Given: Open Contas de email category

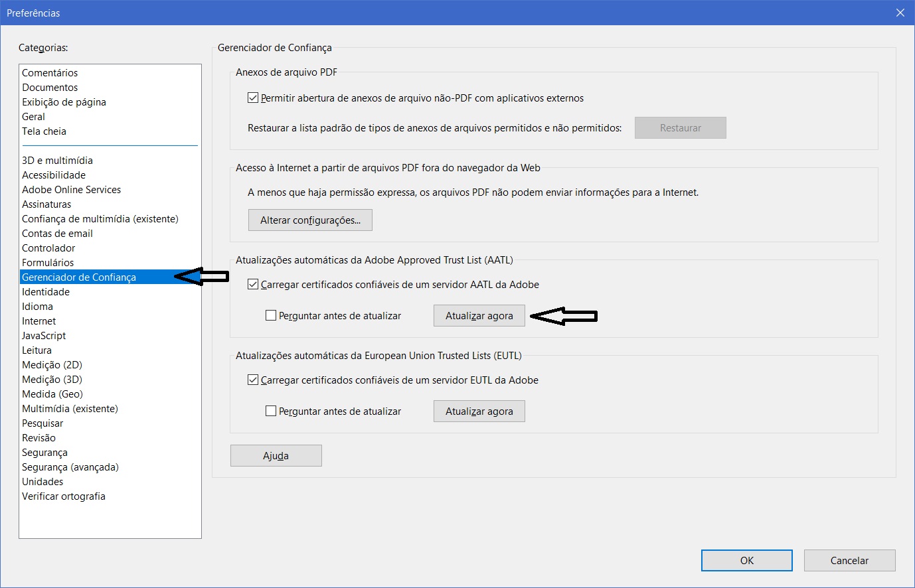Looking at the screenshot, I should 57,234.
